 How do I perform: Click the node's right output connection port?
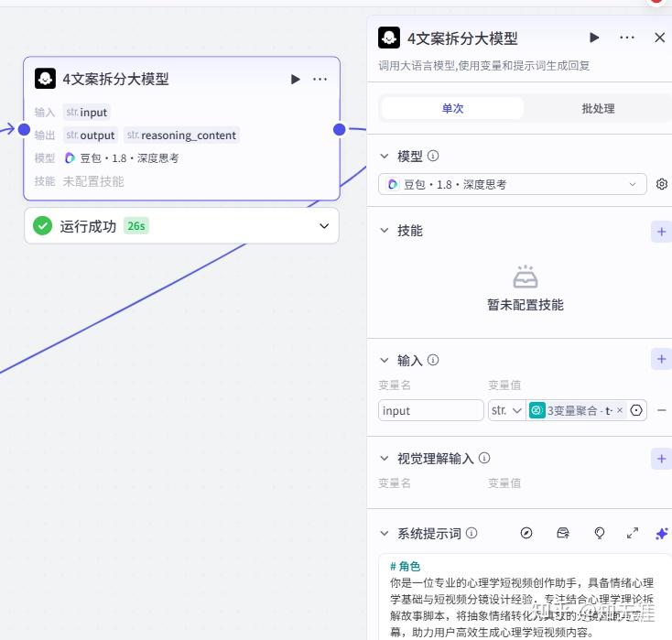pyautogui.click(x=339, y=129)
